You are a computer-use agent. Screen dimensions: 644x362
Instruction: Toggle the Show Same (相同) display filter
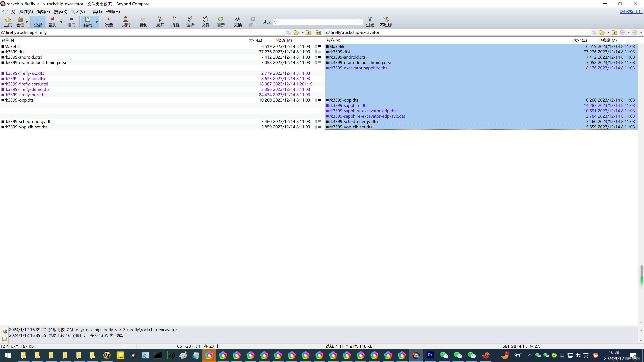pyautogui.click(x=71, y=22)
